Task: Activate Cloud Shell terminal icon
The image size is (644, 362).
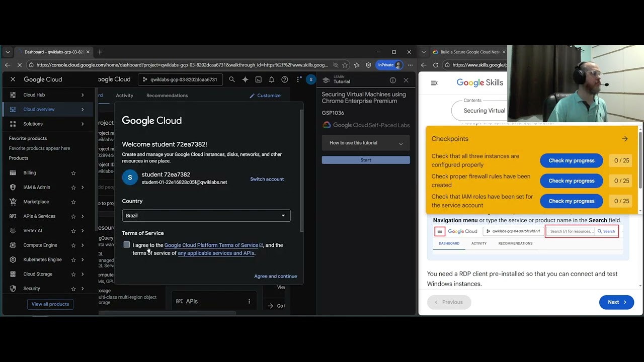Action: click(x=258, y=79)
